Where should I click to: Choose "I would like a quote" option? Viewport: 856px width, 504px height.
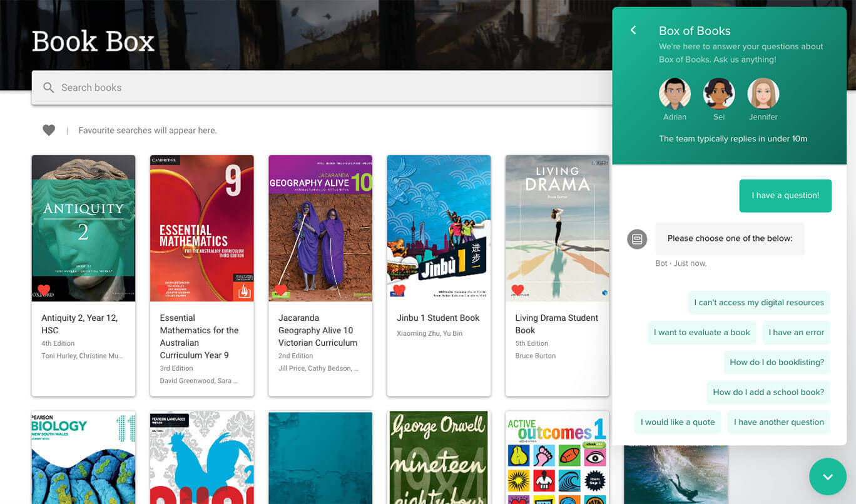677,422
